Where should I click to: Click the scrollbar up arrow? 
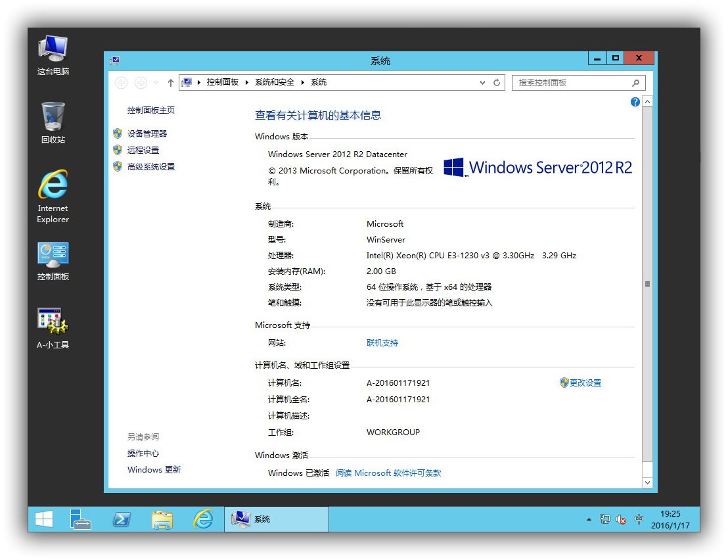pos(647,102)
